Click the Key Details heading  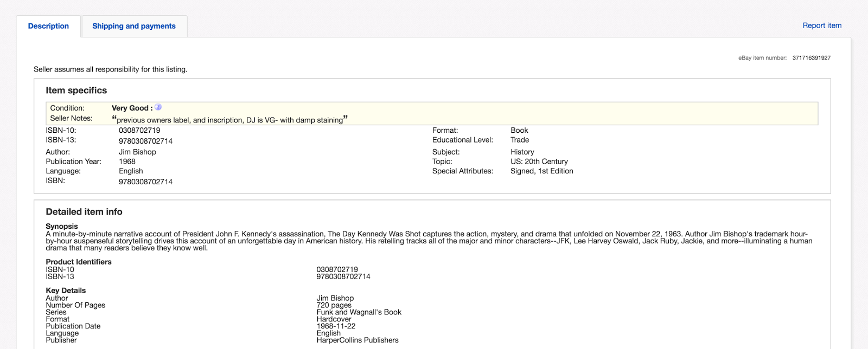click(x=66, y=290)
